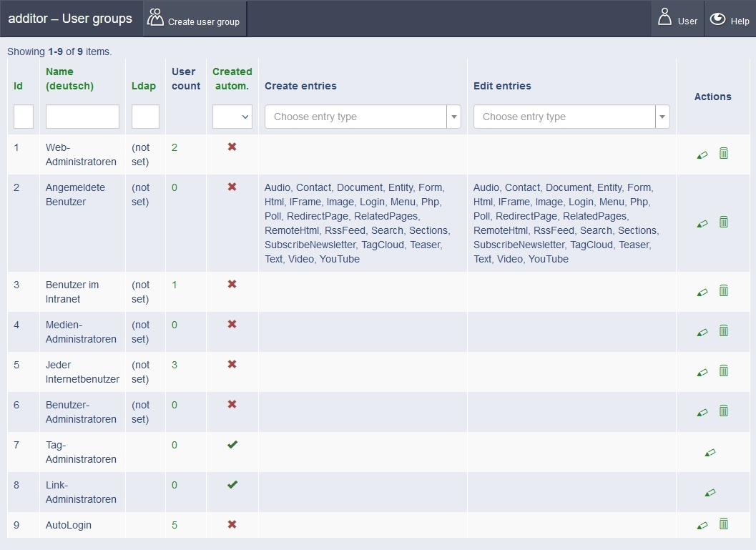The width and height of the screenshot is (756, 550).
Task: Open the Help menu
Action: point(730,19)
